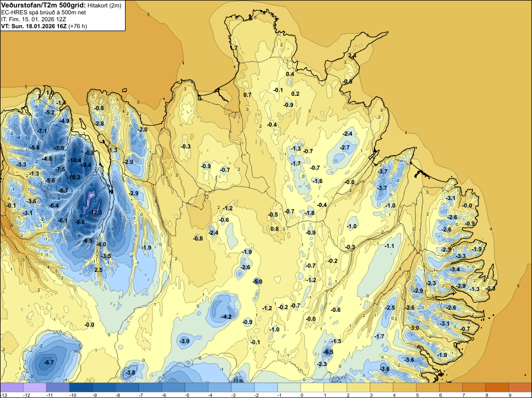
Task: Click the 2.5 temperature value
Action: coord(98,270)
